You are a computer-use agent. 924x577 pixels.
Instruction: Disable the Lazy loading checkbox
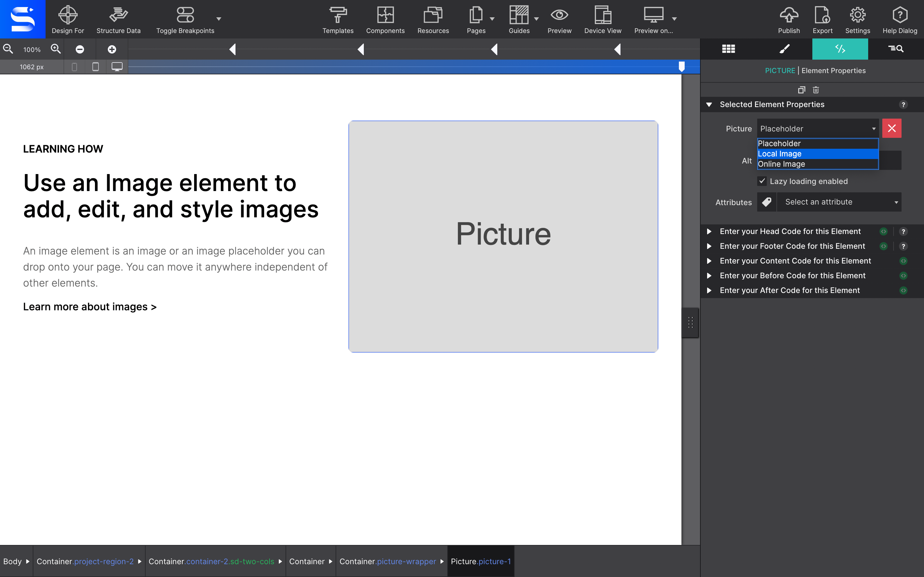pyautogui.click(x=762, y=181)
